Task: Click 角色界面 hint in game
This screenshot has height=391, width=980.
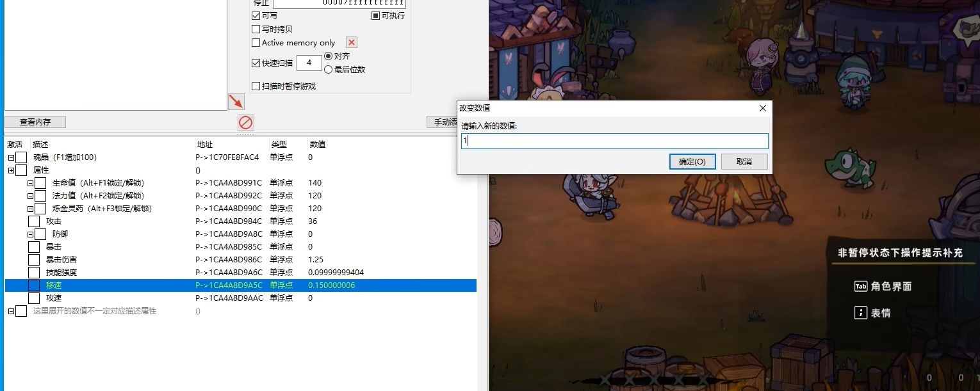Action: pos(891,287)
